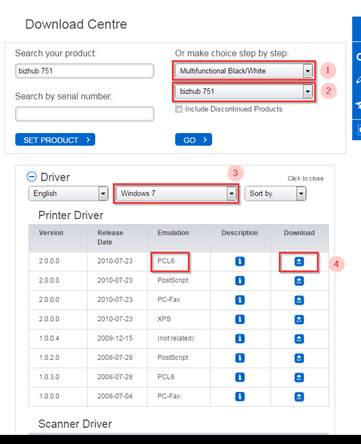Select the version 1.0.0.4 cell
This screenshot has width=361, height=444.
pos(49,338)
